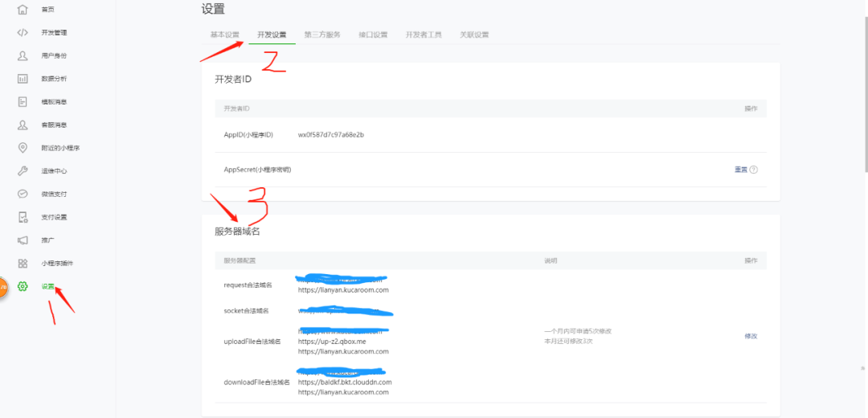Open 数据分析 in the sidebar
Screen dimensions: 868x418
tap(55, 79)
